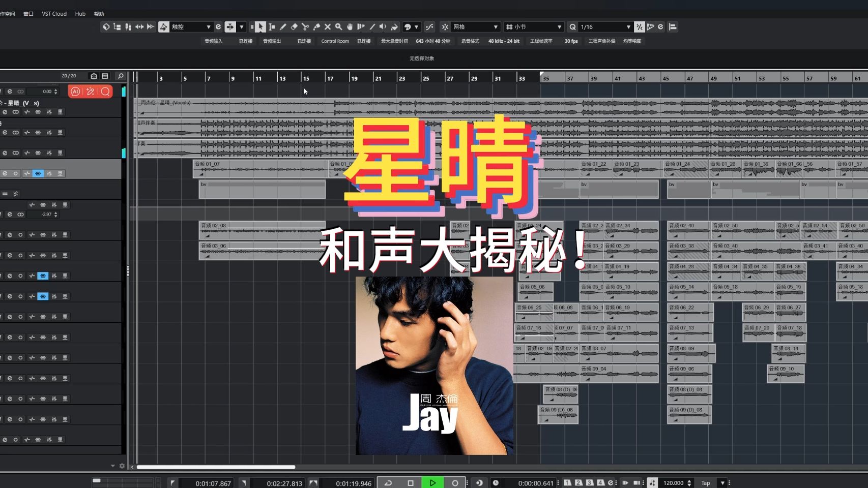Click the Record transport button

[455, 483]
